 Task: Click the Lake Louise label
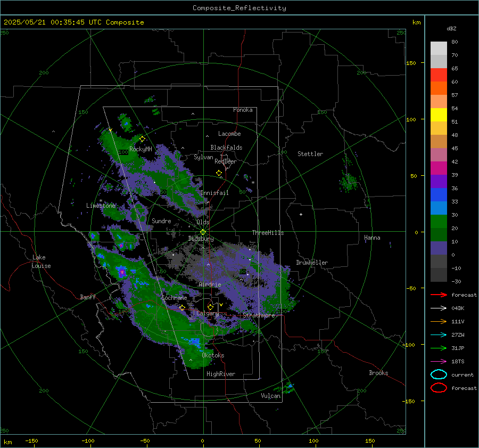click(41, 262)
